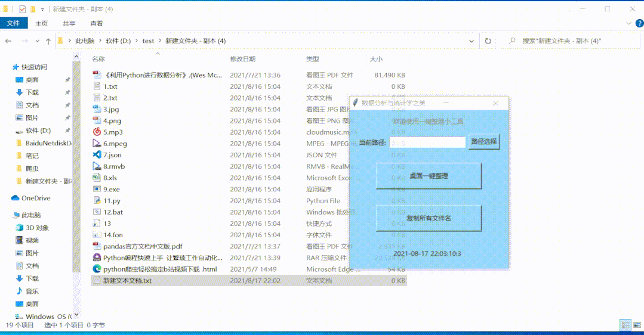The image size is (644, 335).
Task: Sort files by 修改日期 column header
Action: click(x=243, y=59)
